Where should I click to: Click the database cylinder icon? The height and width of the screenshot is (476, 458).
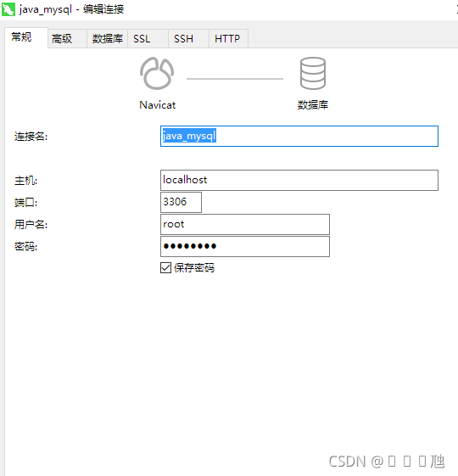pos(313,74)
